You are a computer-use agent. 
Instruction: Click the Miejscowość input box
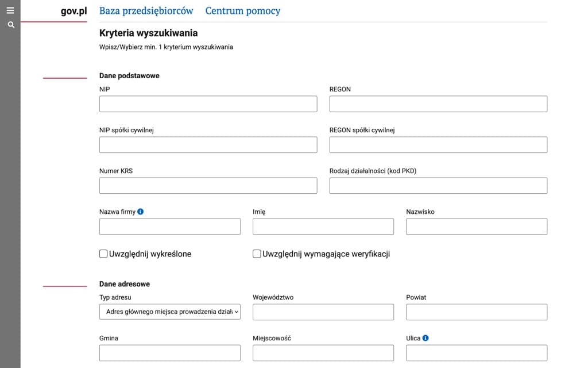coord(323,352)
